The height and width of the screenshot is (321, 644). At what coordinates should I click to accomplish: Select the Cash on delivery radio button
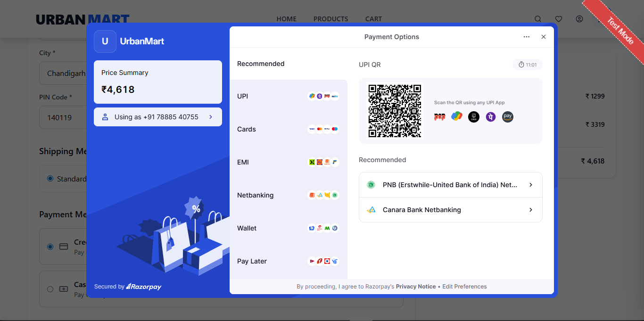coord(50,289)
